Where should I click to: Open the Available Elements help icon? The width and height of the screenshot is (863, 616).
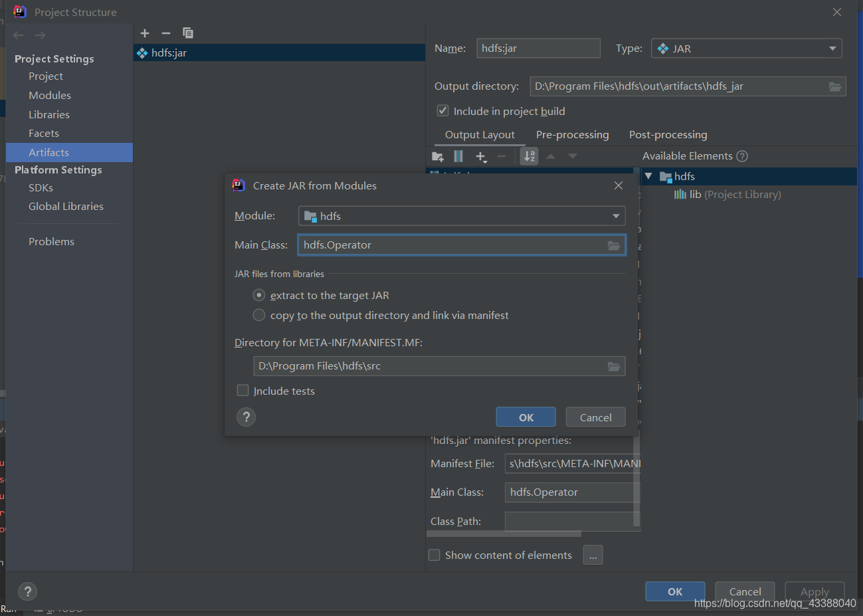[742, 156]
